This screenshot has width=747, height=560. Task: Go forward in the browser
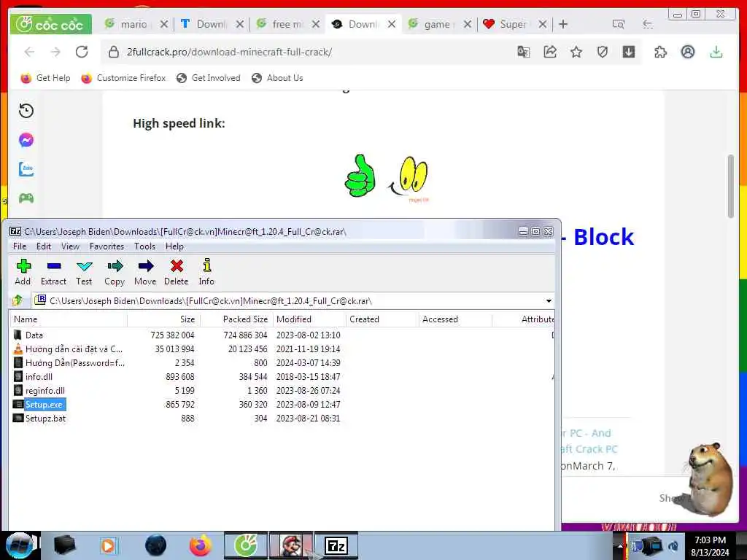[55, 52]
